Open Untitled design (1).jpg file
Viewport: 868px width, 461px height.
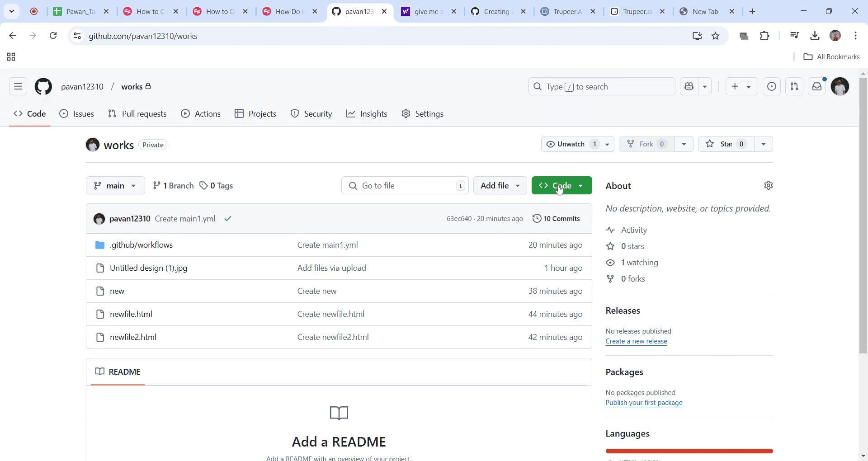pos(148,268)
